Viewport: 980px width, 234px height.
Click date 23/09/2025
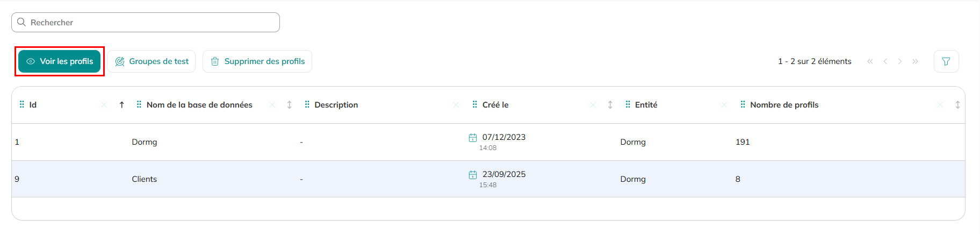(504, 174)
